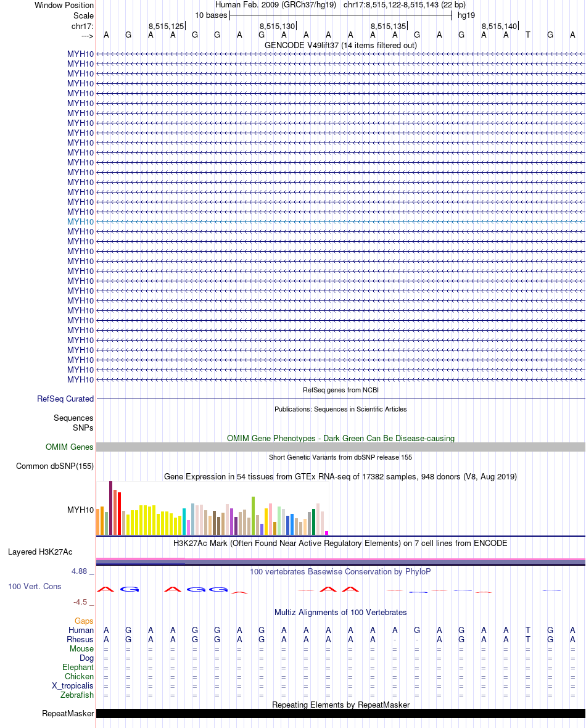Screen dimensions: 586x728
Task: Click the small magenta bar ending the GTEx chart
Action: click(x=326, y=533)
